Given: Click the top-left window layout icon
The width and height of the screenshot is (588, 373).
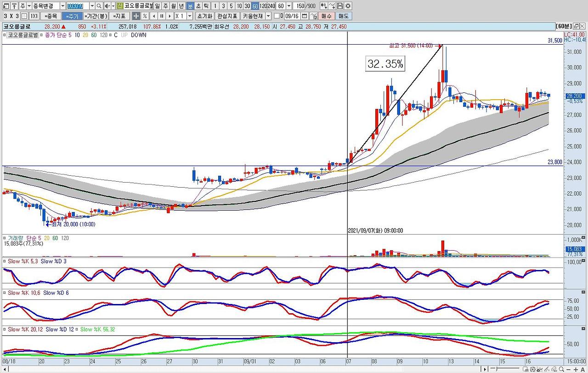Looking at the screenshot, I should (6, 6).
